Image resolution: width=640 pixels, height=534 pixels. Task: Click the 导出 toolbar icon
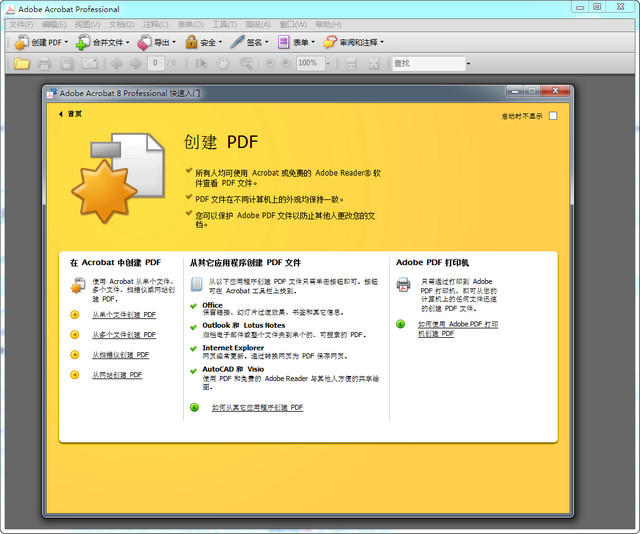tap(144, 43)
